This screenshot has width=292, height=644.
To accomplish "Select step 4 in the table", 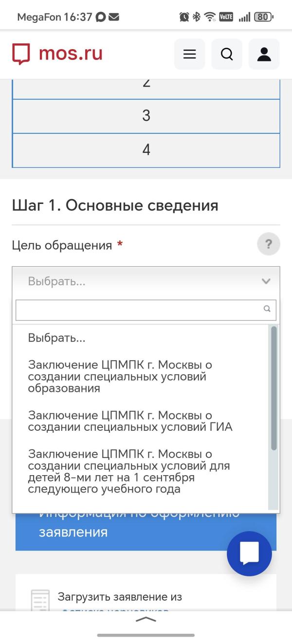I will coord(146,150).
